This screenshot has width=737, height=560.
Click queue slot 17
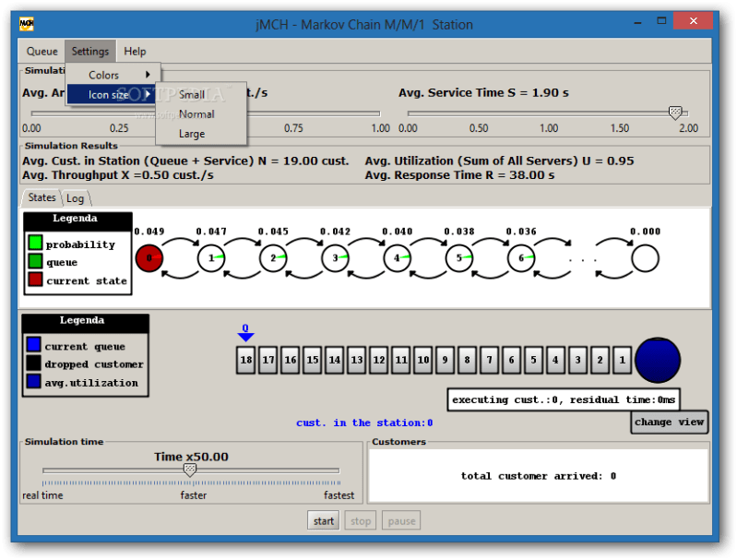click(267, 360)
